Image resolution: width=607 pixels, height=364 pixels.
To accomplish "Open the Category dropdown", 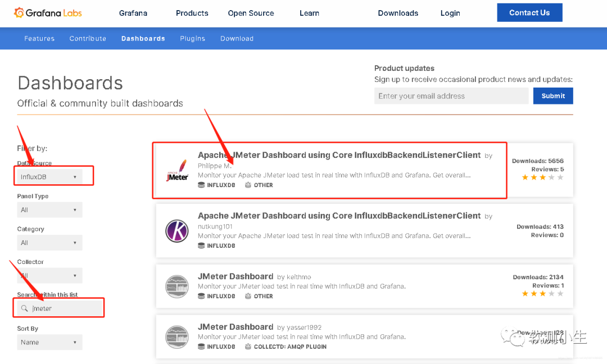I will point(49,243).
